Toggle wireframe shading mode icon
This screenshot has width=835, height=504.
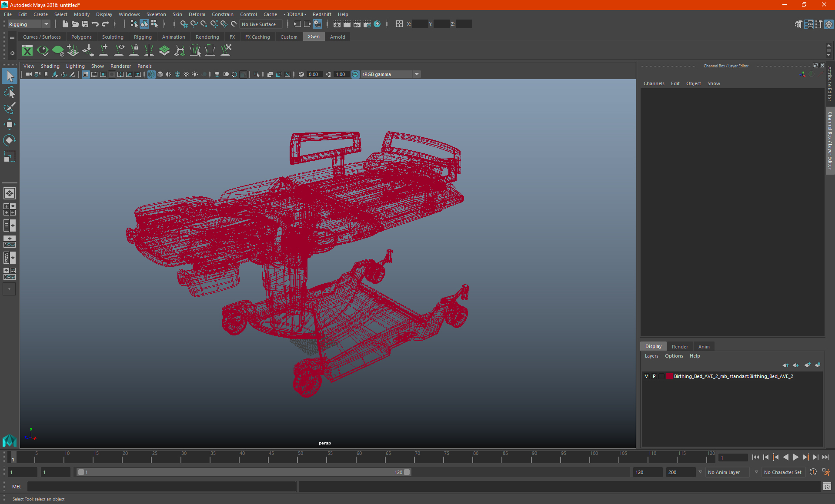[x=151, y=74]
